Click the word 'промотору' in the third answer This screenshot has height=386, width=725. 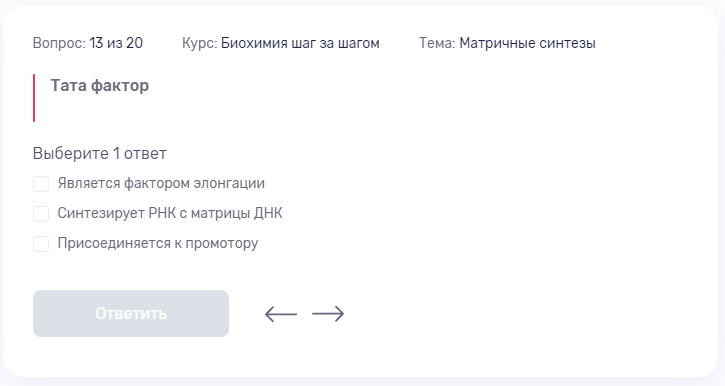point(222,244)
